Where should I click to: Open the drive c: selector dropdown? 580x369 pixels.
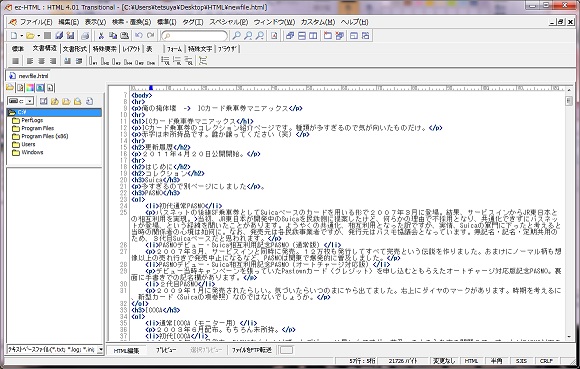[x=30, y=101]
